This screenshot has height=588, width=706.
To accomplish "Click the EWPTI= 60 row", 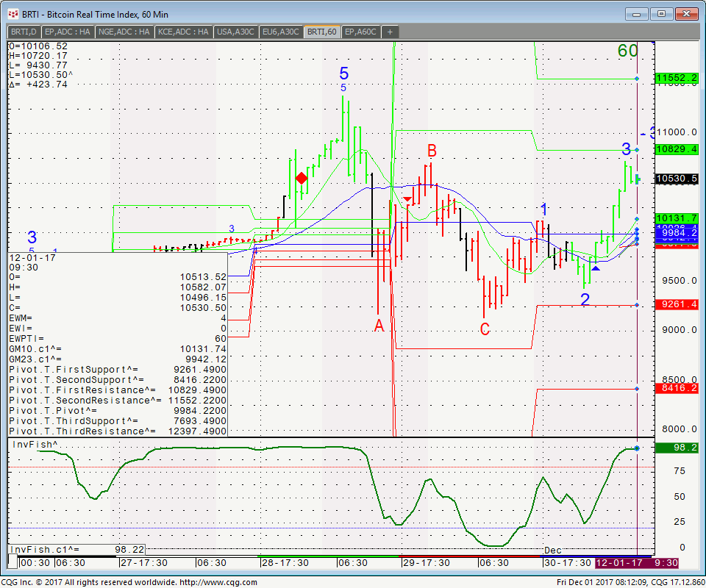I will point(118,339).
